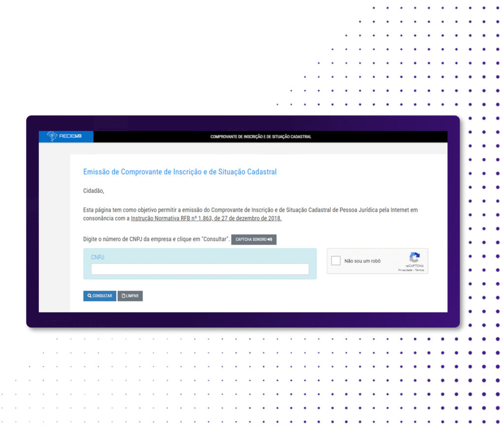Click the CNPJ field label
504x428 pixels.
(98, 257)
